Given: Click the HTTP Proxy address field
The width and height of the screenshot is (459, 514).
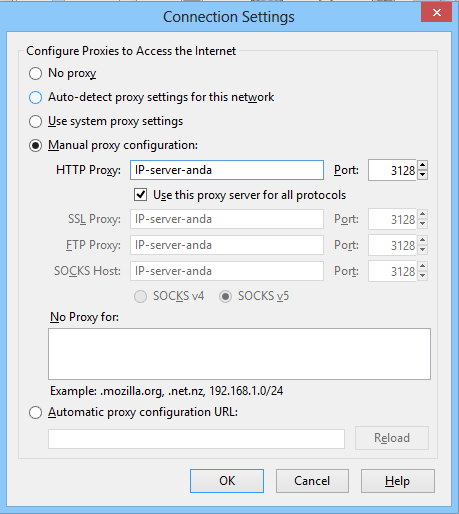Looking at the screenshot, I should (227, 170).
